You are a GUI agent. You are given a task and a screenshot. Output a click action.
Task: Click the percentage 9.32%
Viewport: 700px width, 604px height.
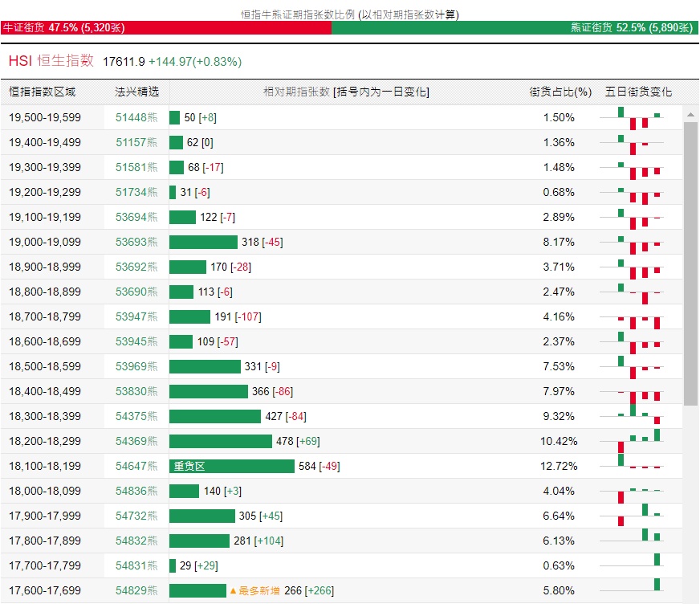click(559, 416)
